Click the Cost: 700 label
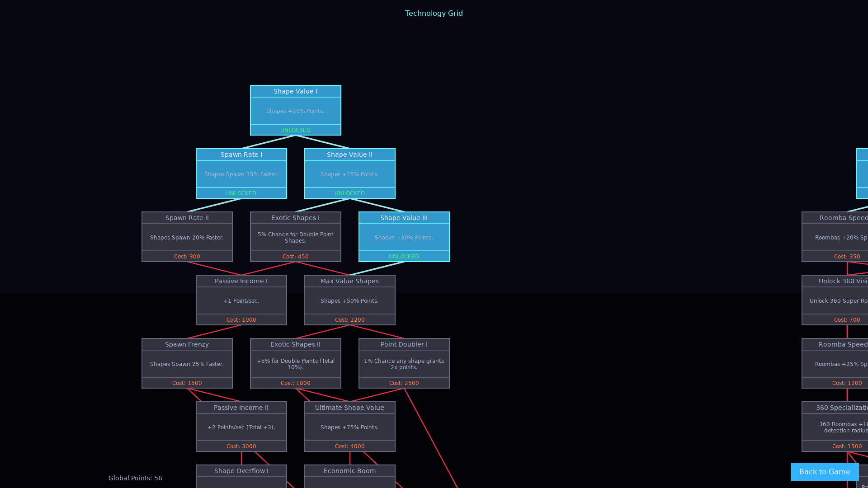This screenshot has width=868, height=488. pos(847,320)
